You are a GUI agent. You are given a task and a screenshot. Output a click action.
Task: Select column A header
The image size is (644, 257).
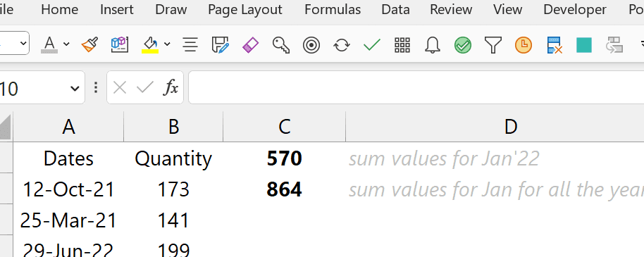[x=68, y=127]
